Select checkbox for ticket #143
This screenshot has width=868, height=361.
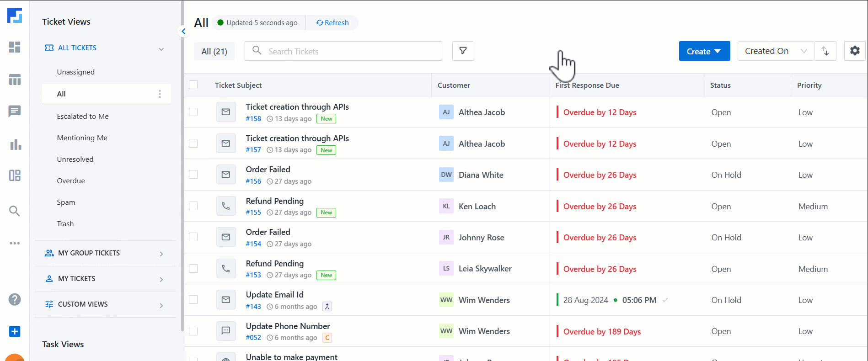click(x=193, y=299)
